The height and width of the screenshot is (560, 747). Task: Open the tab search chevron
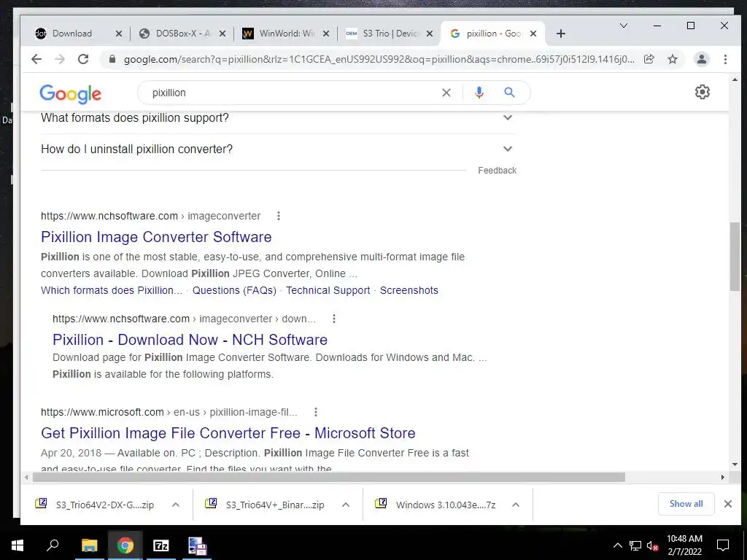pyautogui.click(x=623, y=26)
